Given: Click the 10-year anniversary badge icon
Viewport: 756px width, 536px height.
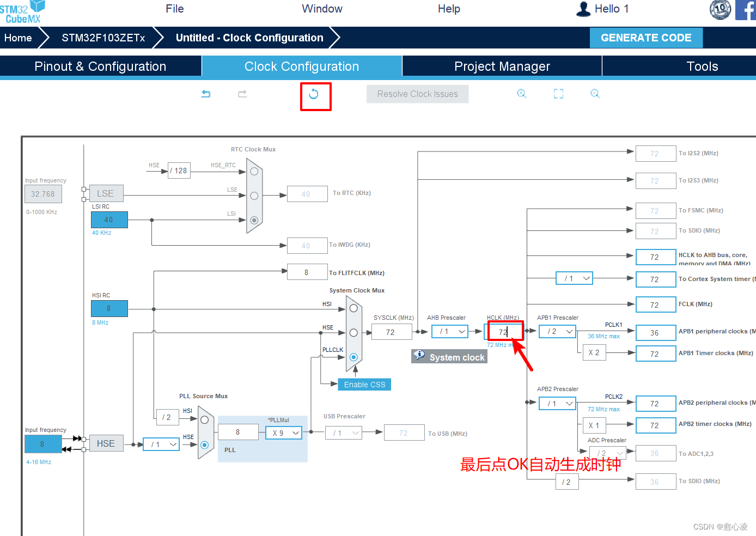Looking at the screenshot, I should [x=720, y=9].
